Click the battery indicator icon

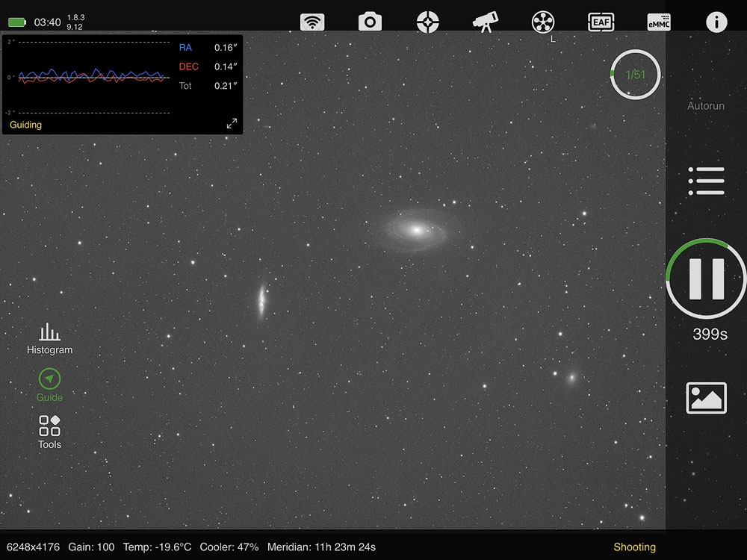(x=17, y=22)
